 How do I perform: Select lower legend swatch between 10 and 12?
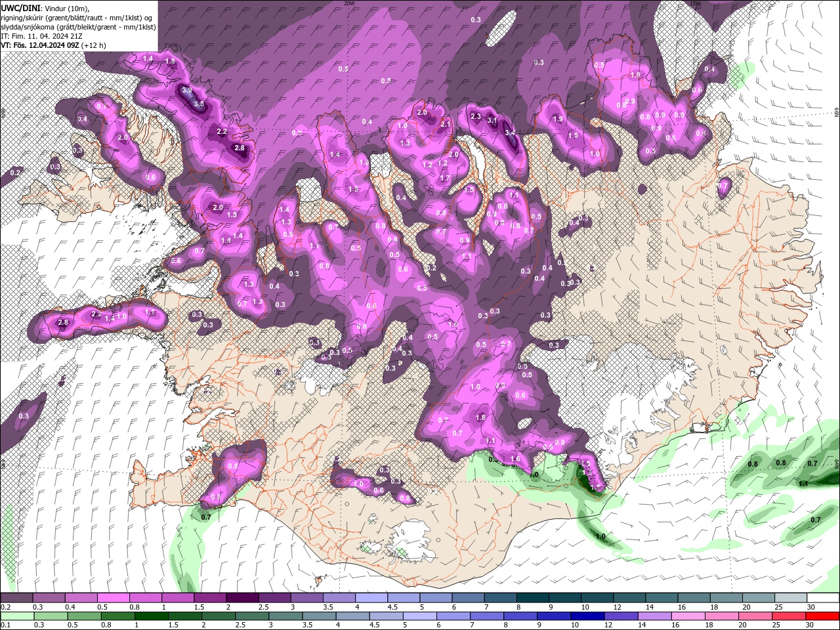588,616
